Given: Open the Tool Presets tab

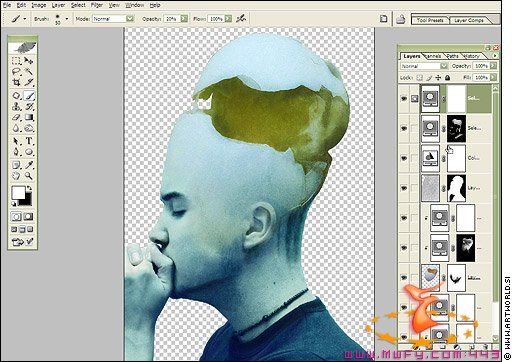Looking at the screenshot, I should click(x=430, y=20).
